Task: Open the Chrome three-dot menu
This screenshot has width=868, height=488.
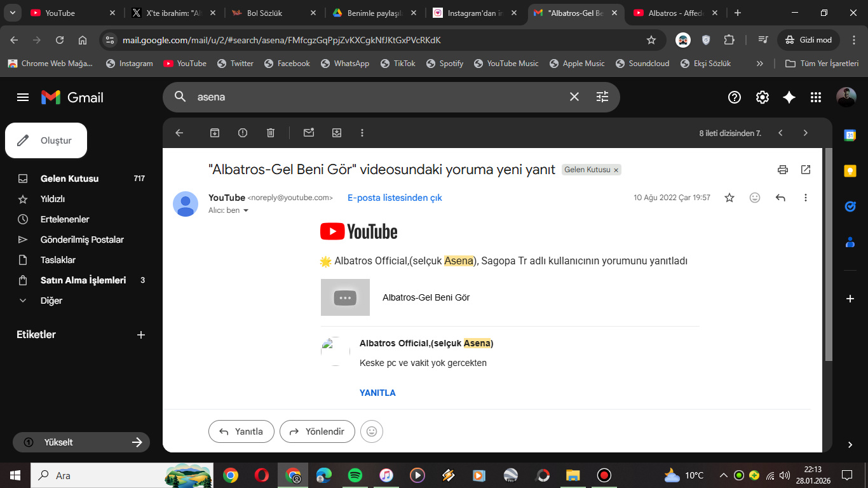Action: coord(853,40)
